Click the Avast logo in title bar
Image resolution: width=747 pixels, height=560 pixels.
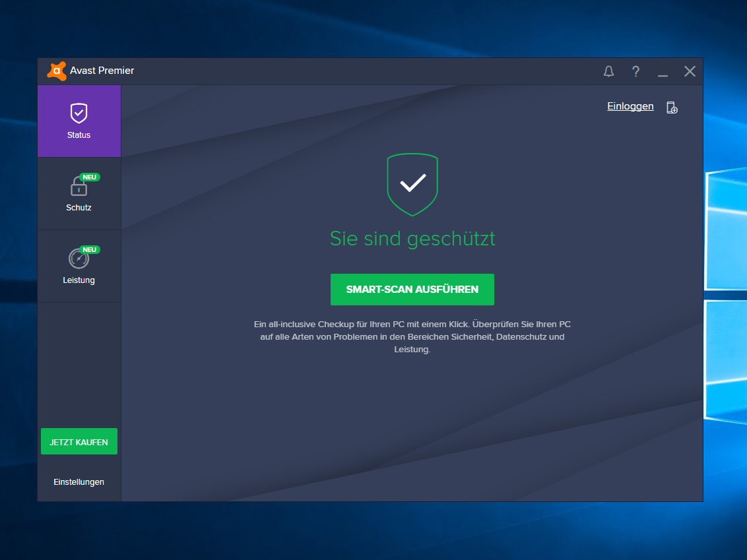coord(57,71)
